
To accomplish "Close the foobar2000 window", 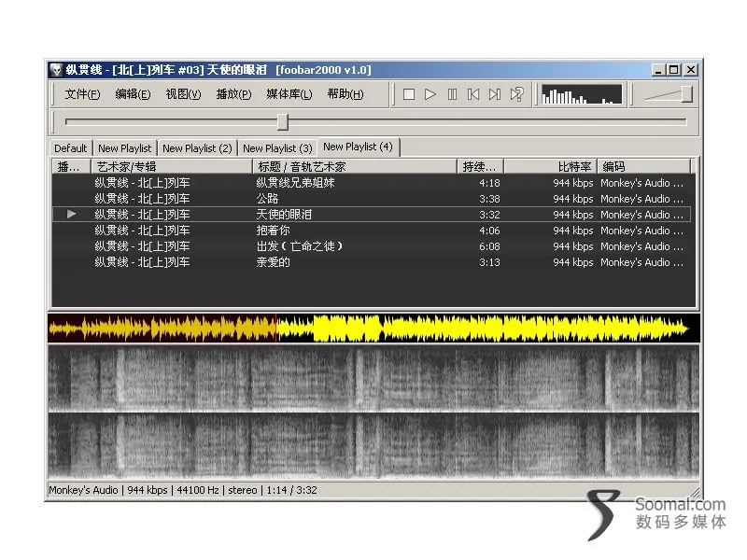I will (x=691, y=70).
